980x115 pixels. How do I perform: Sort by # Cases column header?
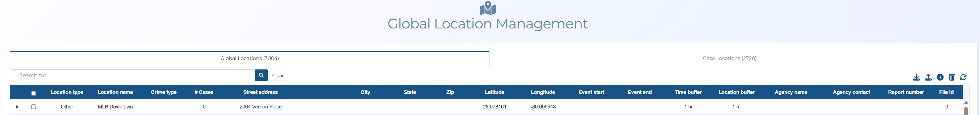pos(204,92)
